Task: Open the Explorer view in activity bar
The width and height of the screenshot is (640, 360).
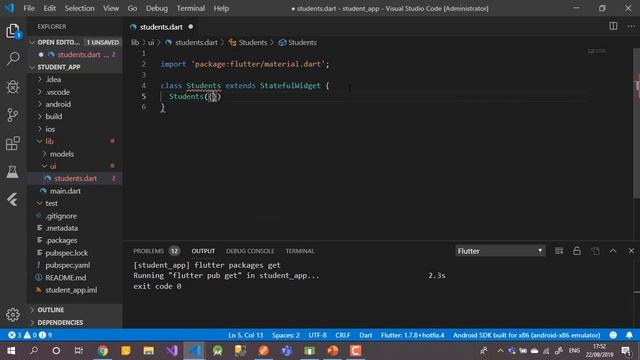Action: pos(13,31)
